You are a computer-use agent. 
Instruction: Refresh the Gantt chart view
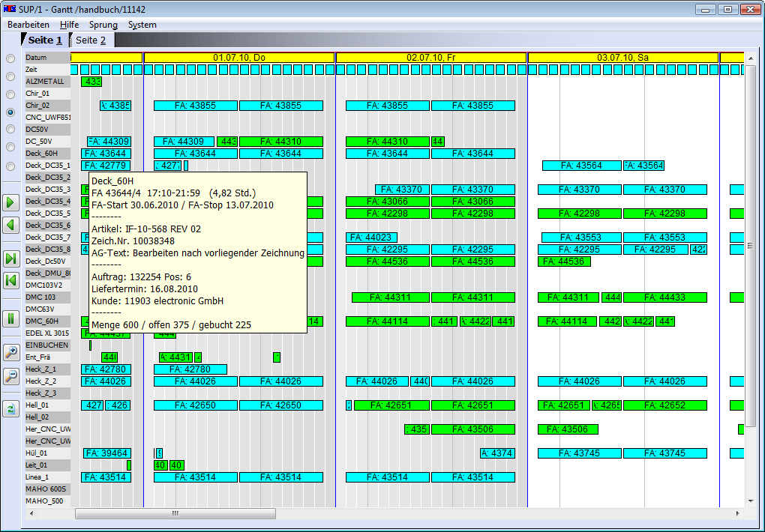coord(10,408)
